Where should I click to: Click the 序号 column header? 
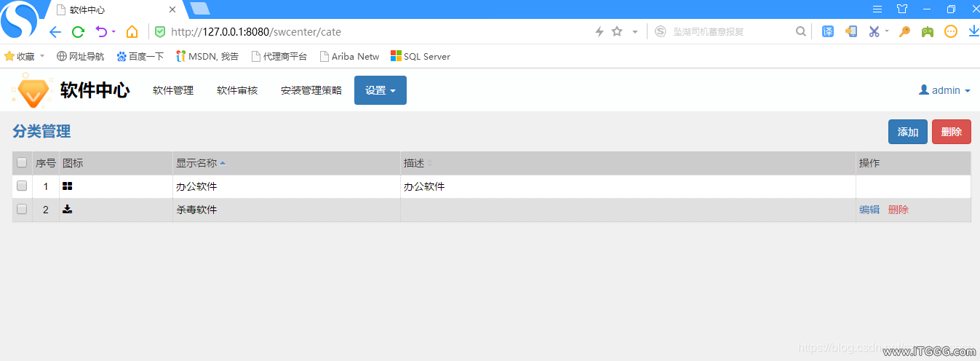[x=46, y=163]
